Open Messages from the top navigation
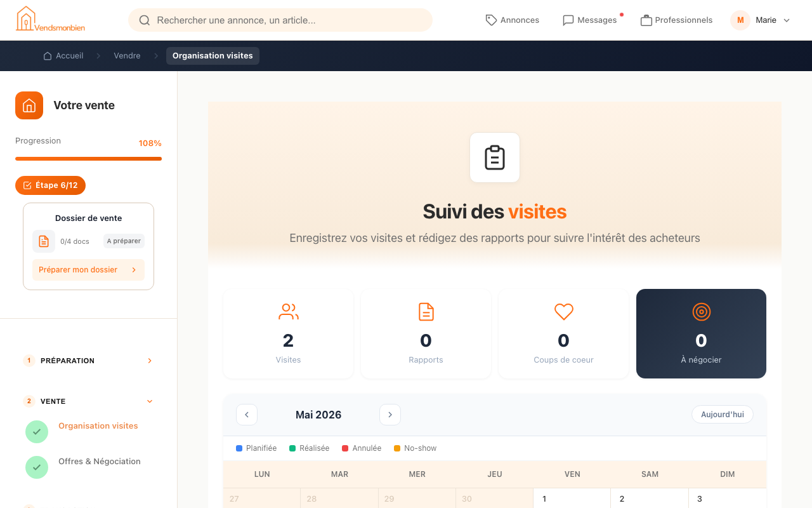The height and width of the screenshot is (508, 812). 590,20
